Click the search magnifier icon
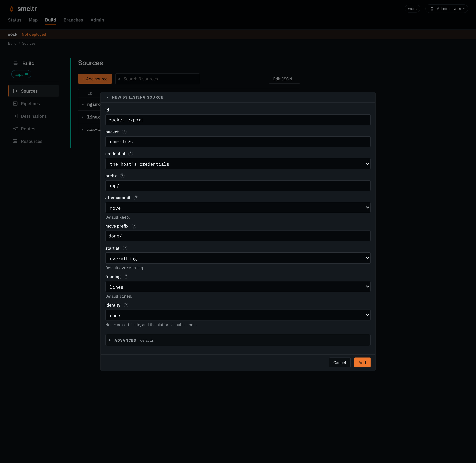 (119, 79)
